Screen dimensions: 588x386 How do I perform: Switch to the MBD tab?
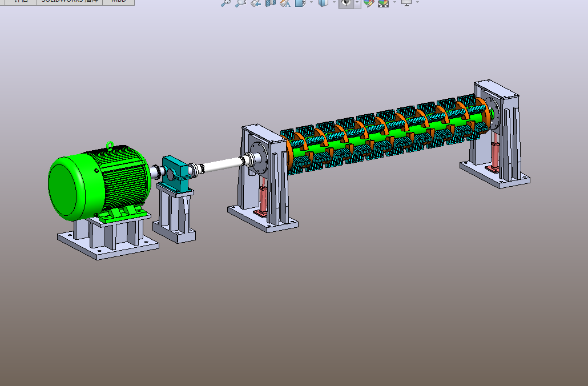pos(119,2)
